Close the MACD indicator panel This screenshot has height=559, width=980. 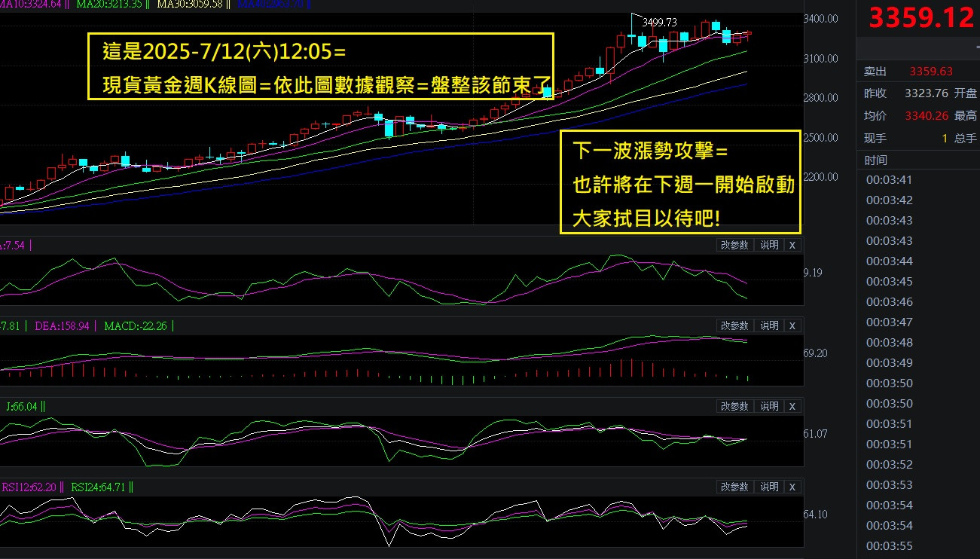[x=792, y=325]
